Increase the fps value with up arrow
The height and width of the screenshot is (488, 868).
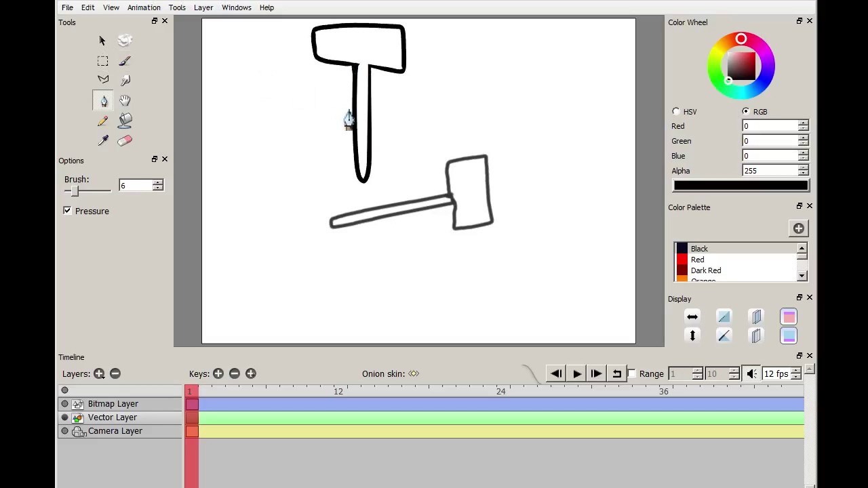pyautogui.click(x=796, y=371)
